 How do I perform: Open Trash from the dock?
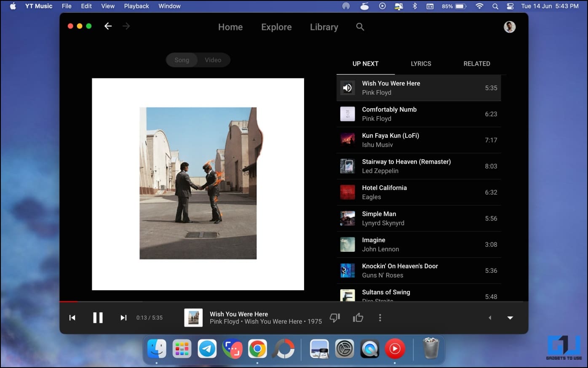[x=430, y=348]
